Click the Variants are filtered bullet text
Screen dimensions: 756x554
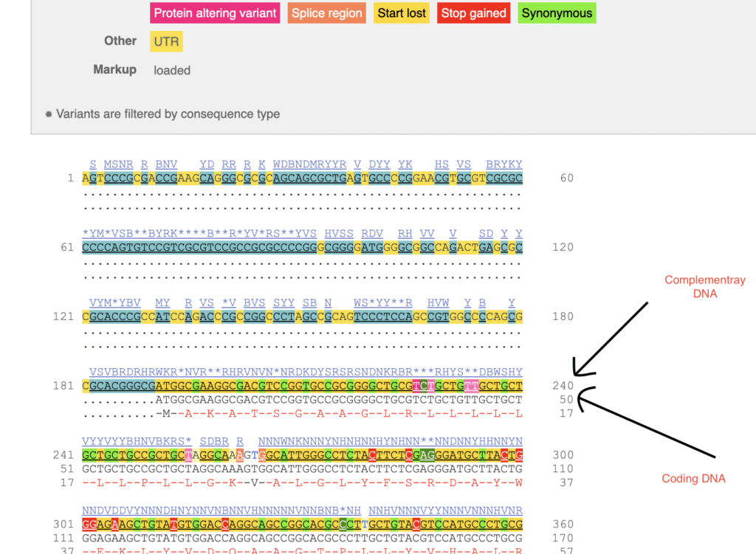click(x=164, y=114)
